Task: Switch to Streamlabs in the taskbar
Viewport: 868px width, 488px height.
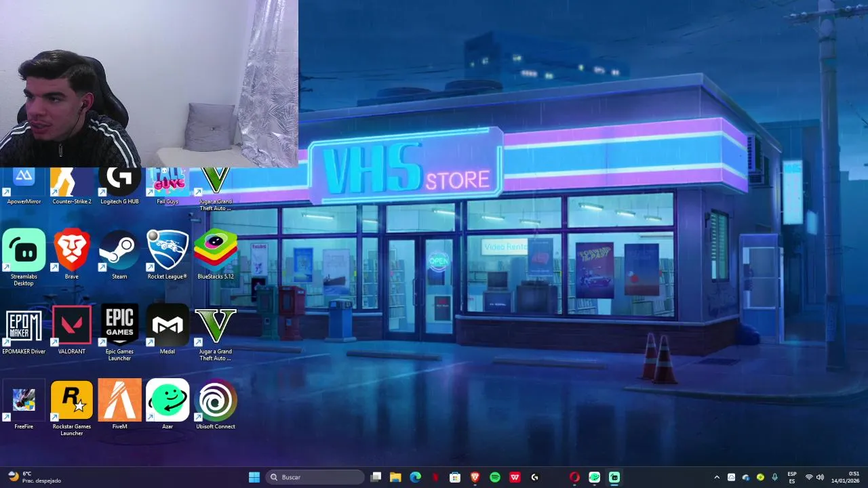Action: point(614,477)
